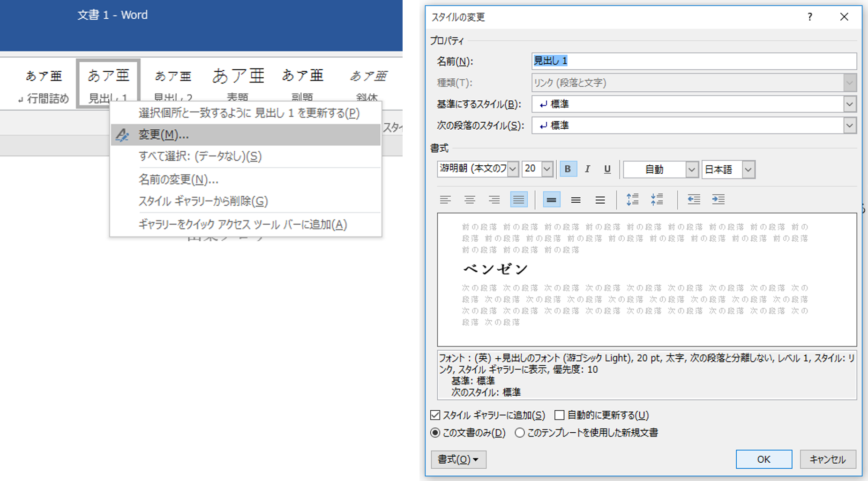Align paragraph text right

pos(494,200)
